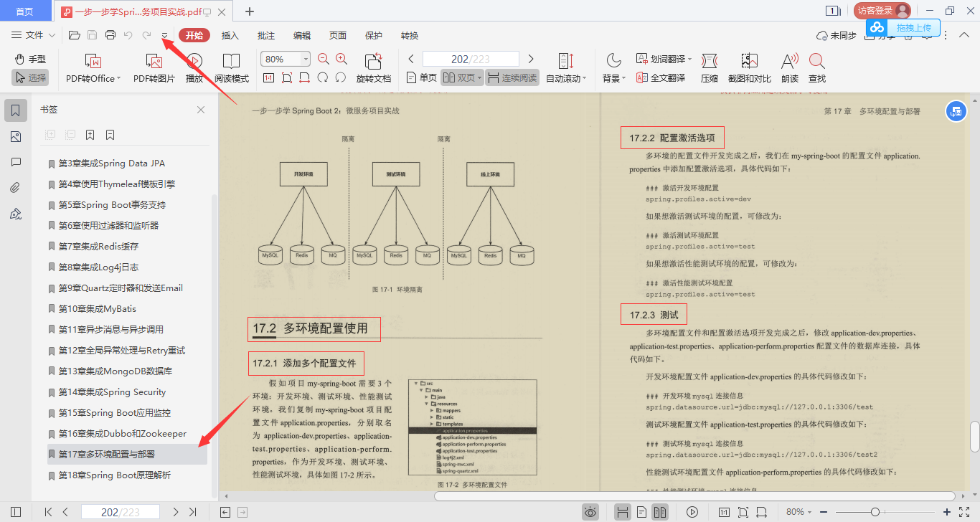
Task: Adjust the zoom slider handle in status bar
Action: coord(875,512)
